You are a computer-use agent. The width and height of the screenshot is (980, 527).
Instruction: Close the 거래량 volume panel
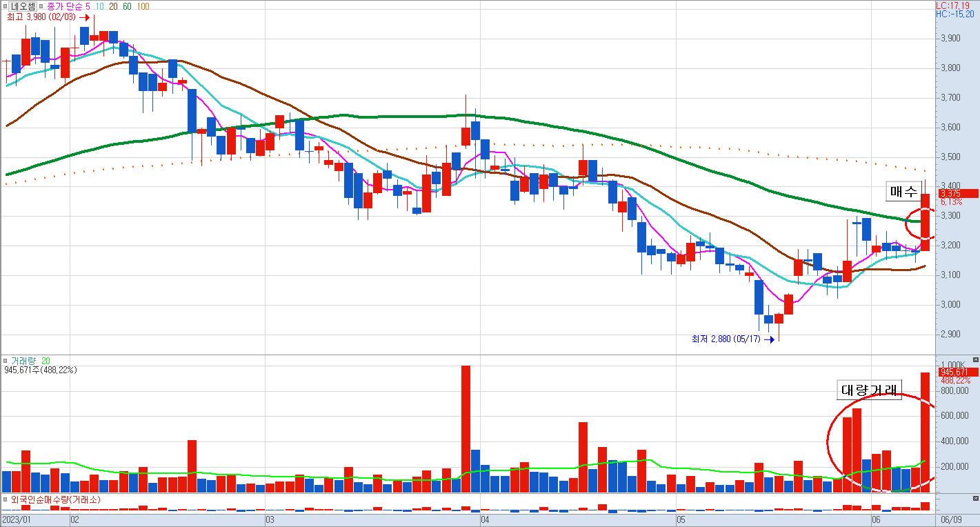click(975, 360)
